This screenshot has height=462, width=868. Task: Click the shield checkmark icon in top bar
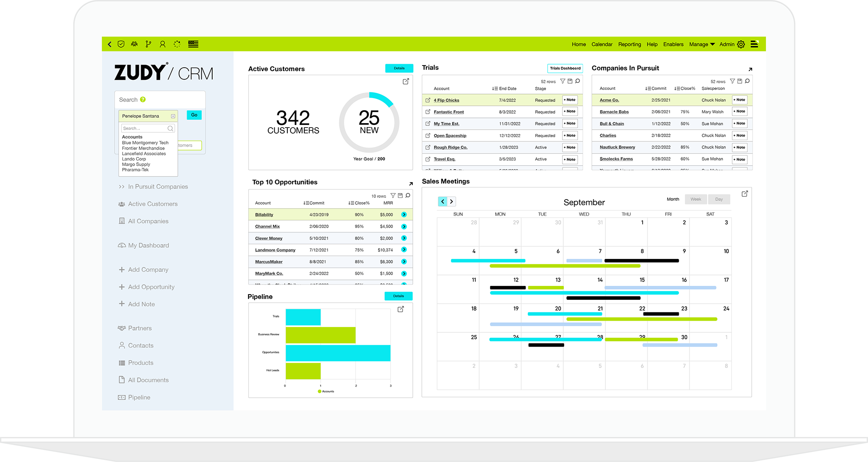tap(121, 44)
